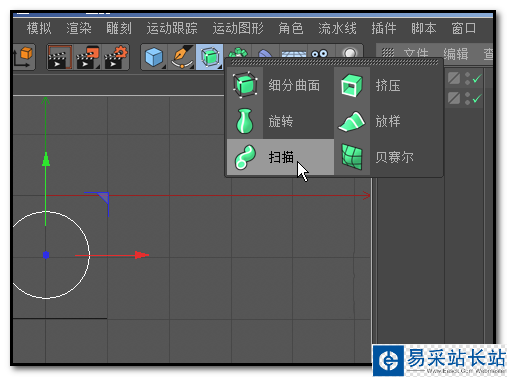This screenshot has width=507, height=377.
Task: Open the 雕刻 sculpt menu
Action: 119,28
